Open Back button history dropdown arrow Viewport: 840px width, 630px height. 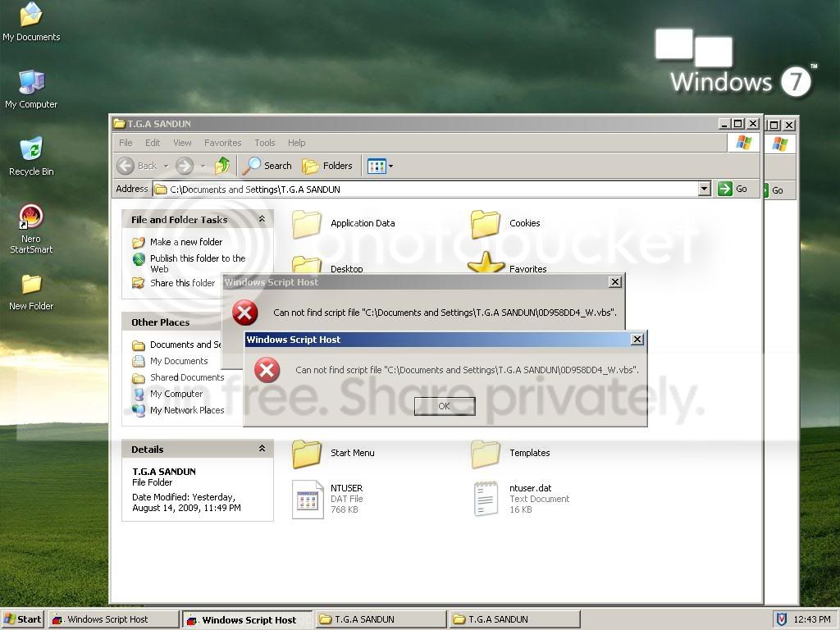[166, 166]
